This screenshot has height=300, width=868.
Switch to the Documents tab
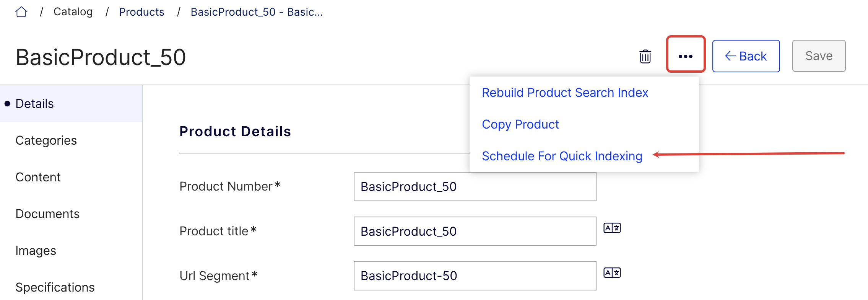click(x=47, y=214)
